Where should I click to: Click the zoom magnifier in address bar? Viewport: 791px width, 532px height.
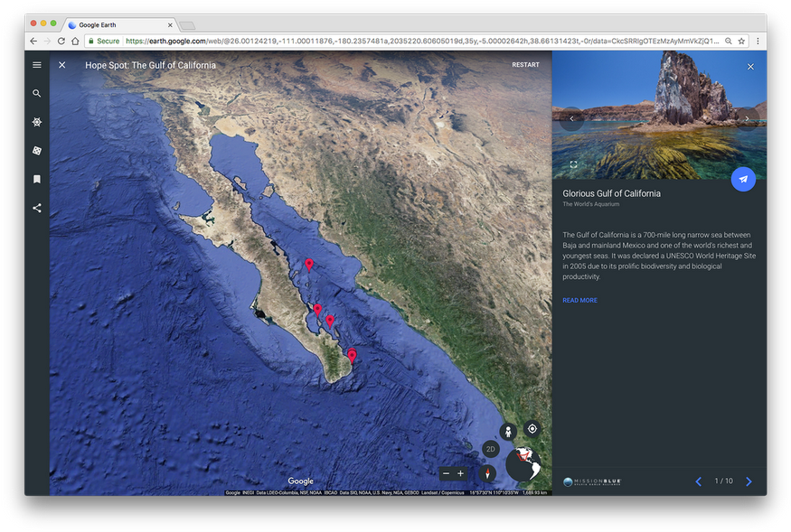click(729, 41)
